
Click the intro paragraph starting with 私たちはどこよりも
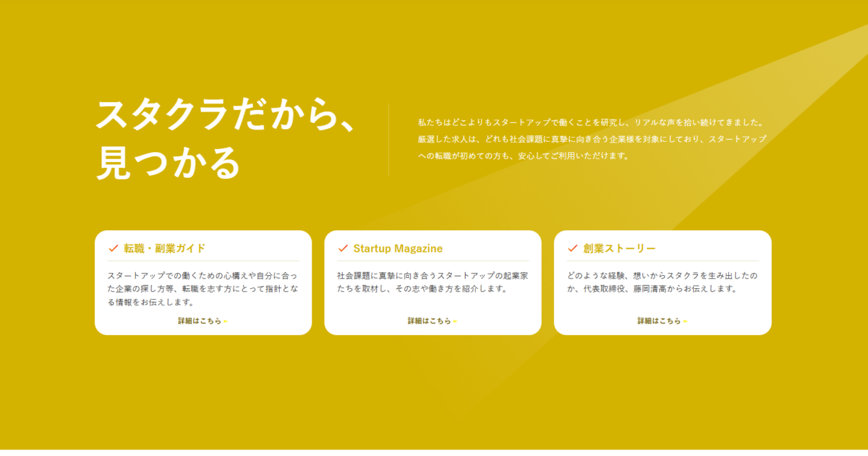(591, 122)
